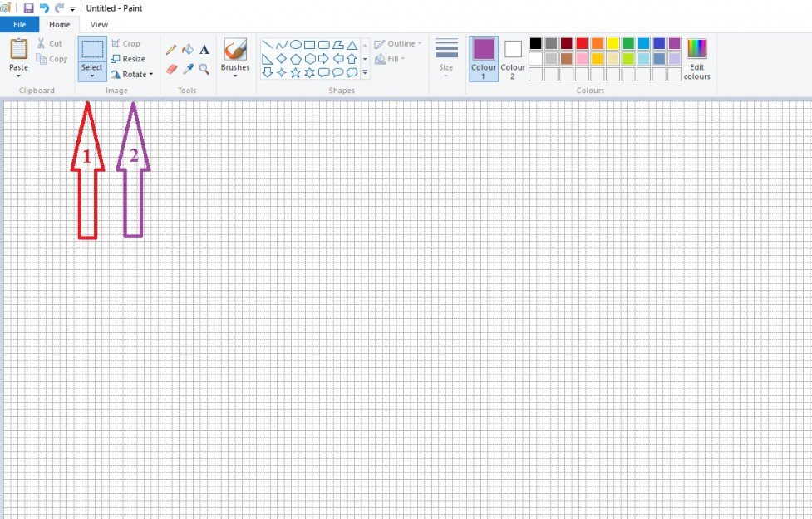812x519 pixels.
Task: Click the Save icon in the title bar
Action: 28,8
